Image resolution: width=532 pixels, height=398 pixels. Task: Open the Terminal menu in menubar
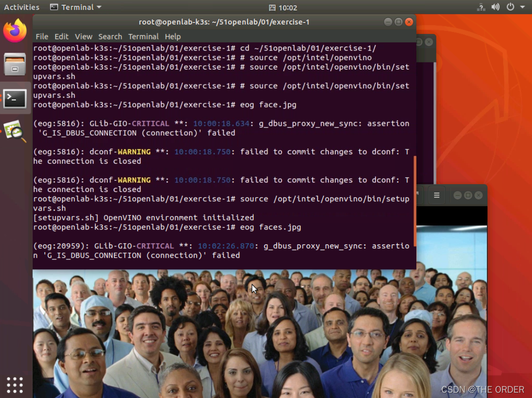[143, 36]
